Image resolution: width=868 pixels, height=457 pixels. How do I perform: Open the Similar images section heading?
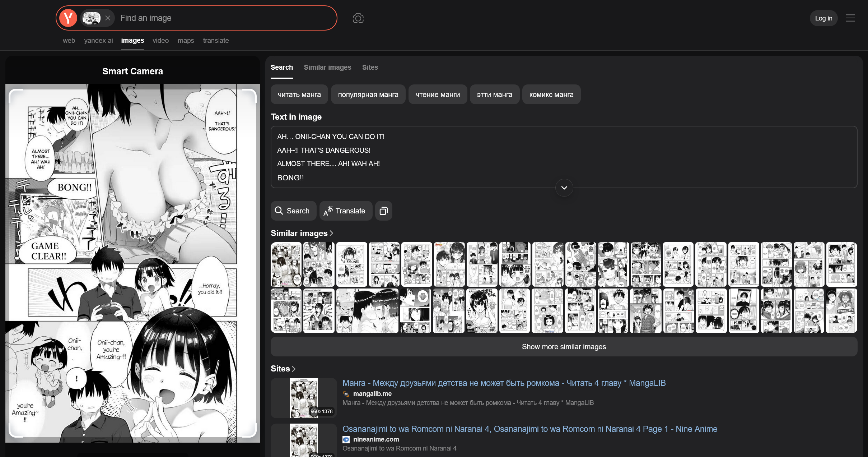(302, 233)
